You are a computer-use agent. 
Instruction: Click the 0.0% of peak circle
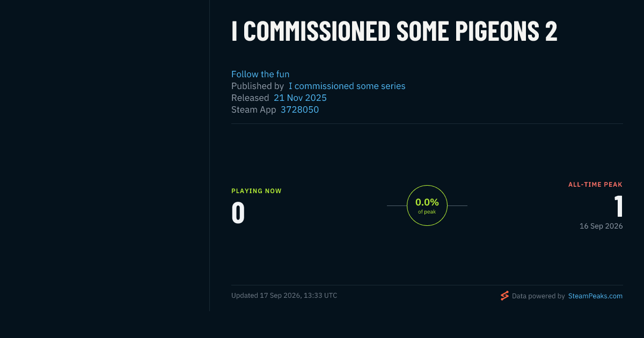pos(427,205)
